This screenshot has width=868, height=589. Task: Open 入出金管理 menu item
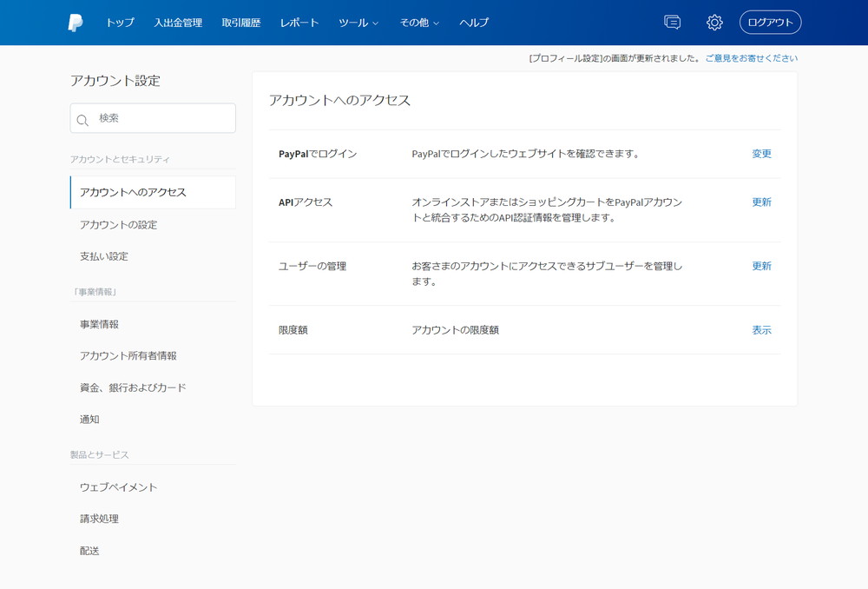[x=178, y=23]
